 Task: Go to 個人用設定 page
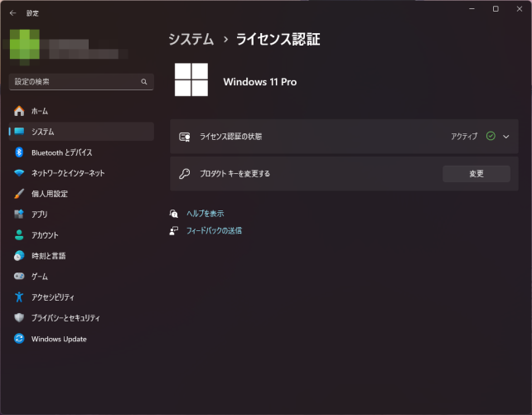pyautogui.click(x=81, y=194)
